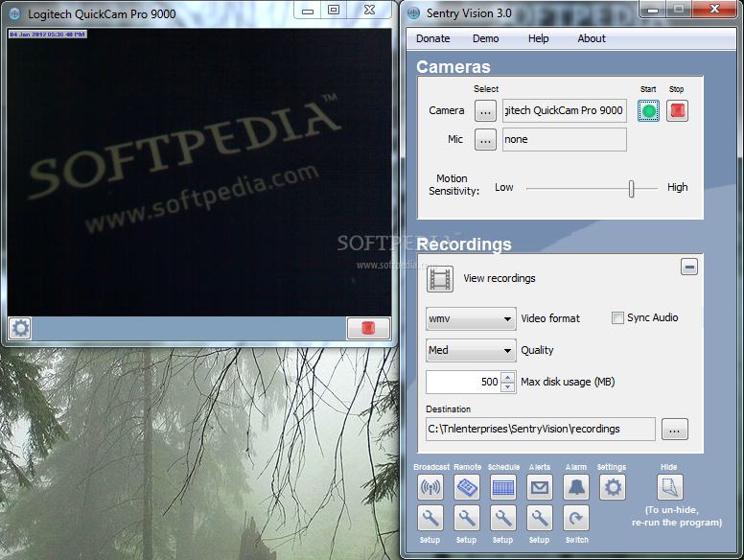Viewport: 744px width, 560px height.
Task: Click the Mic select browse button
Action: (485, 140)
